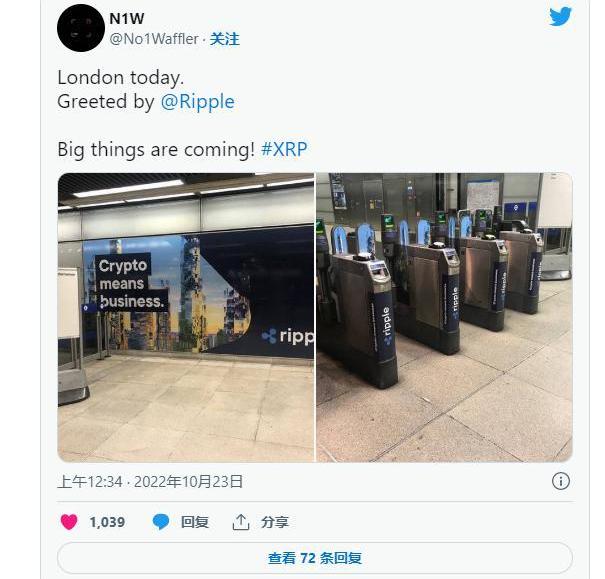
Task: Open the @Ripple mention link
Action: click(x=197, y=101)
